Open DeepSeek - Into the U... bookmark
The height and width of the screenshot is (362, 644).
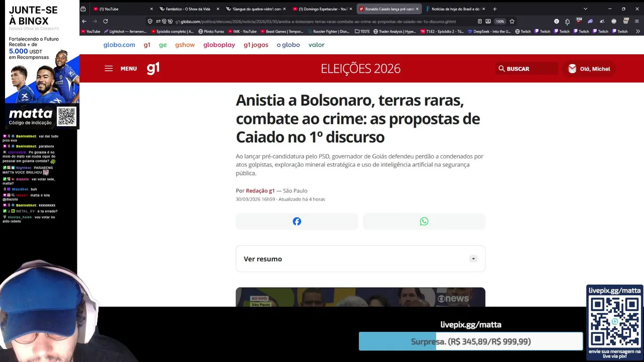click(x=489, y=31)
